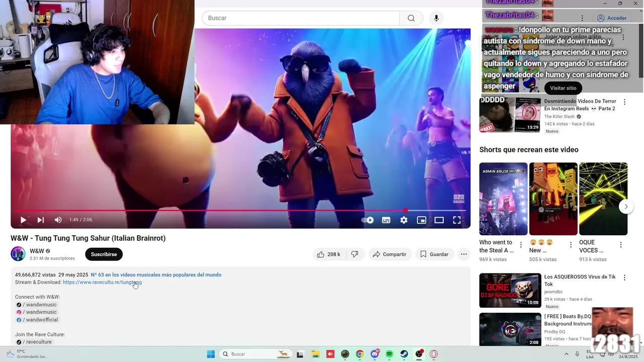Open Discord from the taskbar

click(375, 354)
